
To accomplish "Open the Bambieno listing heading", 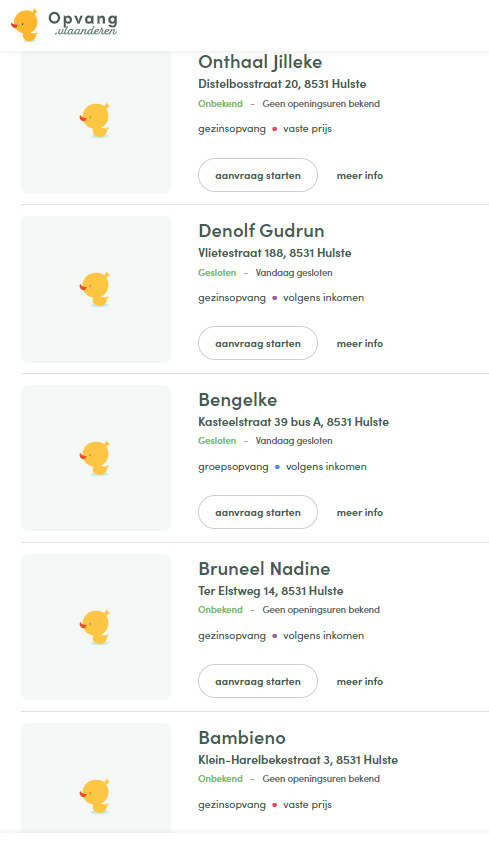I will pyautogui.click(x=242, y=738).
